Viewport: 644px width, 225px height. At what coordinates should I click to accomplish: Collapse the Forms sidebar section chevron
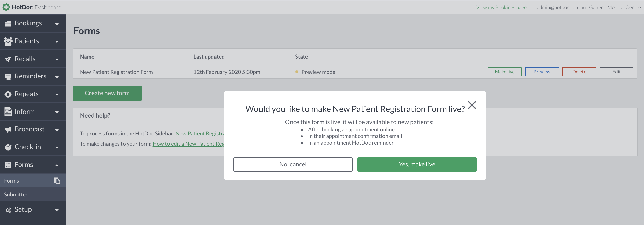56,165
